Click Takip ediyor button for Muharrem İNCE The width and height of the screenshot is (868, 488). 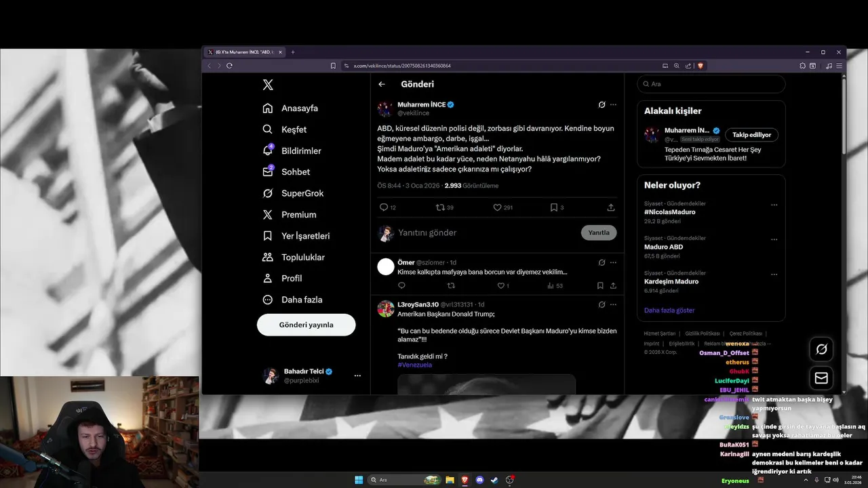pyautogui.click(x=751, y=135)
